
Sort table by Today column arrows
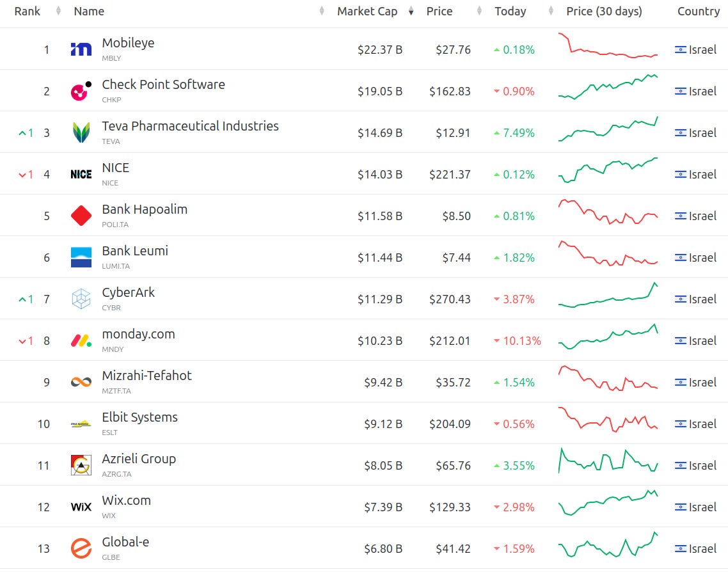click(551, 11)
